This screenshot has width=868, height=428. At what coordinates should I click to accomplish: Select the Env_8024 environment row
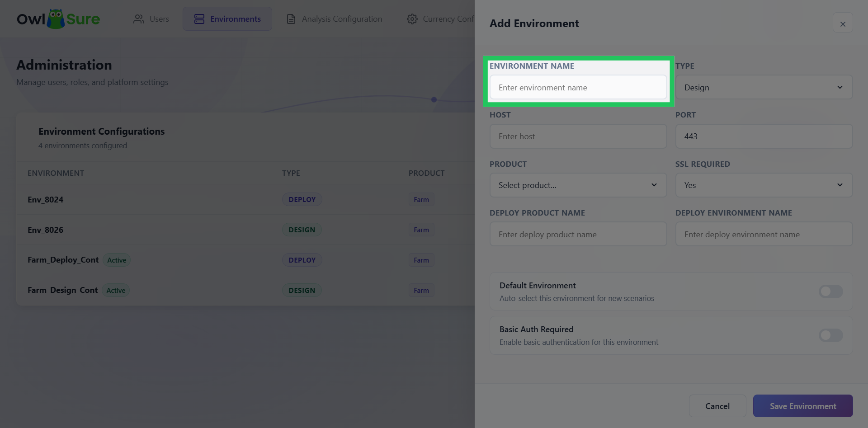tap(245, 199)
